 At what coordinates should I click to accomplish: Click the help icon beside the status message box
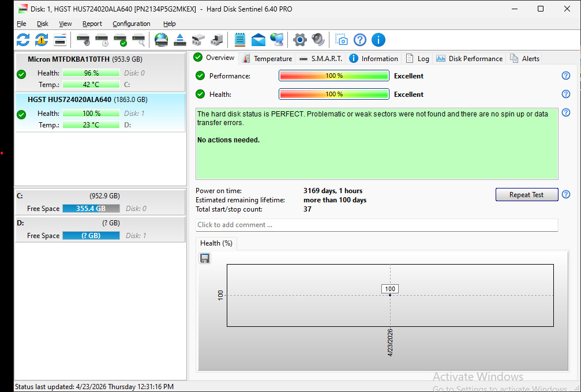(x=566, y=112)
